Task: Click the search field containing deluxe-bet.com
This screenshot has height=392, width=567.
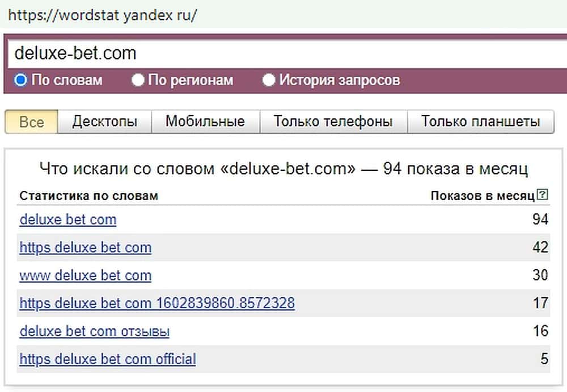Action: [x=283, y=53]
